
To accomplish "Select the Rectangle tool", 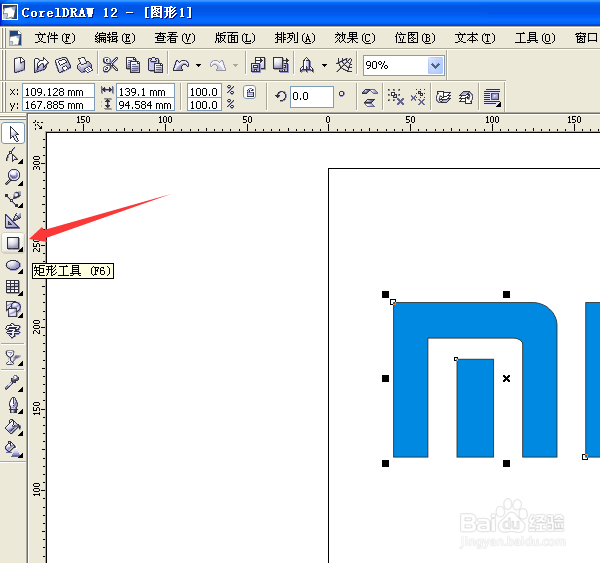I will pyautogui.click(x=14, y=243).
